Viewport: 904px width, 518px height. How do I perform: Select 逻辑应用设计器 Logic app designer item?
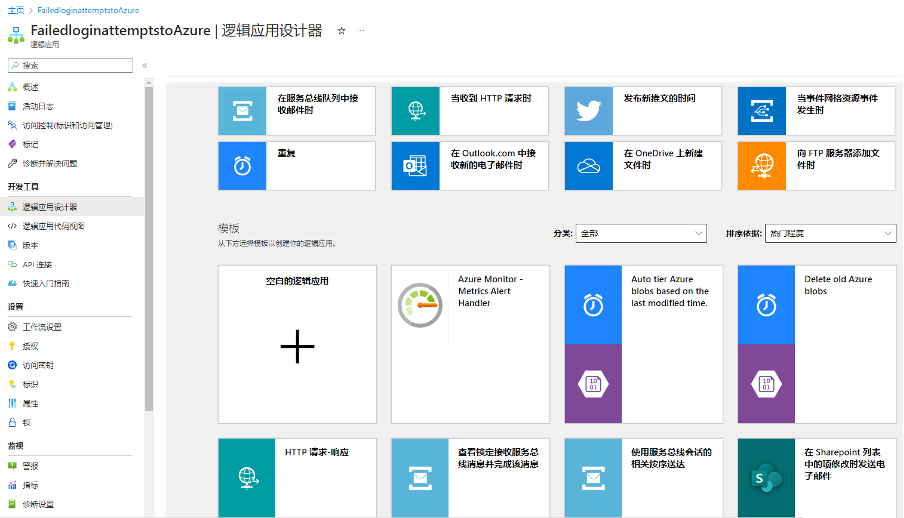point(71,207)
